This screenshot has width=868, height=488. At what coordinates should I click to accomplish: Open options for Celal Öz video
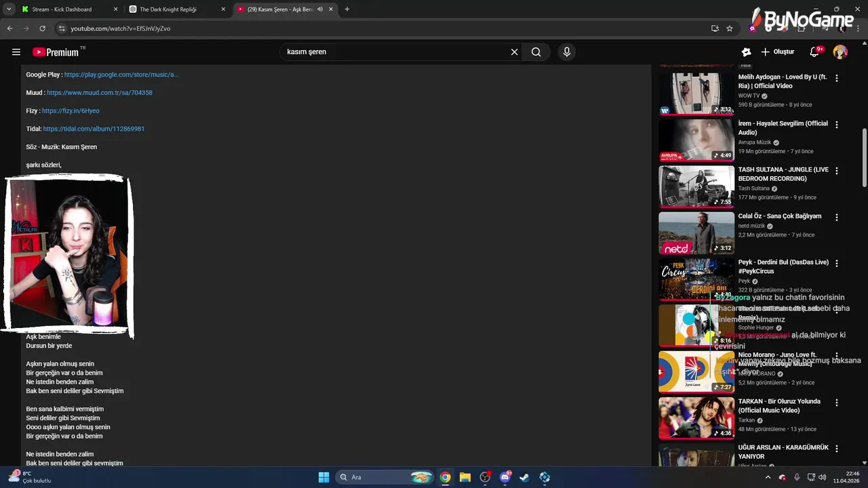(x=836, y=217)
